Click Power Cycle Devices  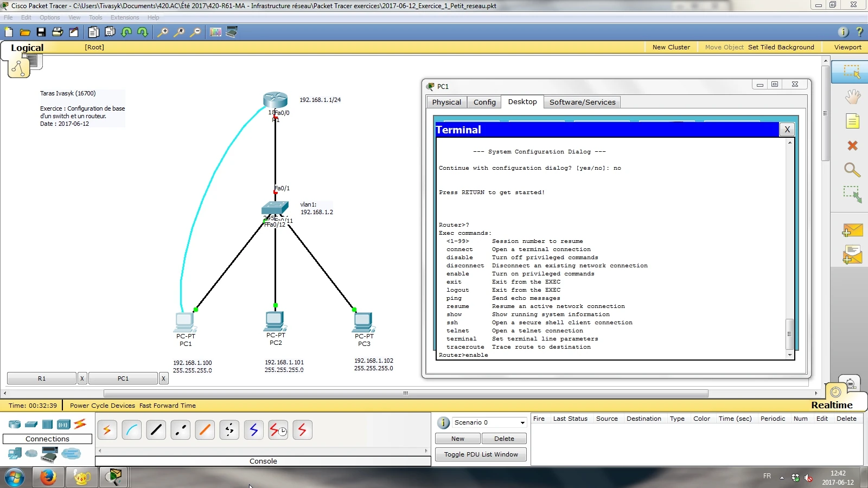coord(103,406)
